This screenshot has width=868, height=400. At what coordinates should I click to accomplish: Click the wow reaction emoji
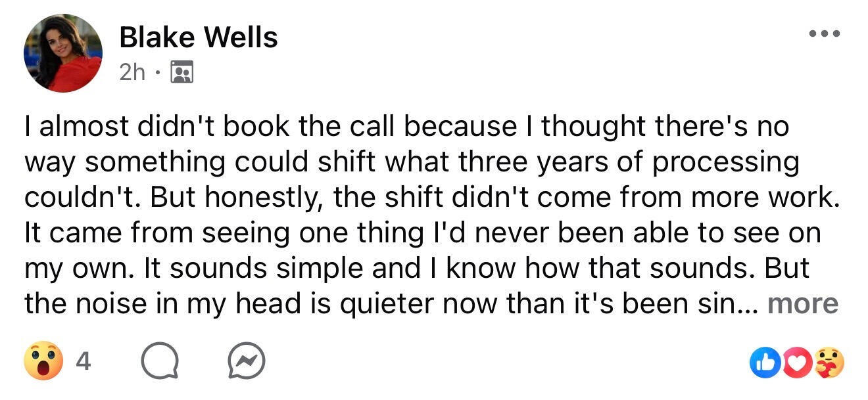[43, 362]
